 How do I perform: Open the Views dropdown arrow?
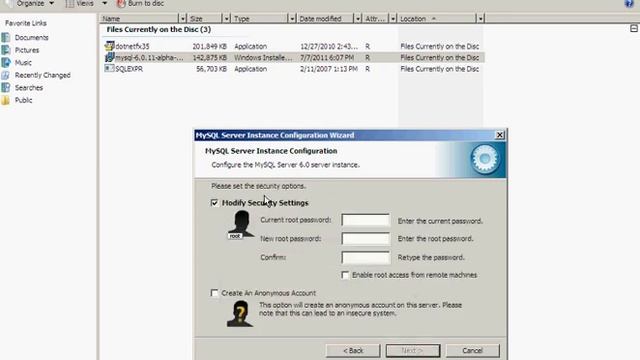point(104,4)
